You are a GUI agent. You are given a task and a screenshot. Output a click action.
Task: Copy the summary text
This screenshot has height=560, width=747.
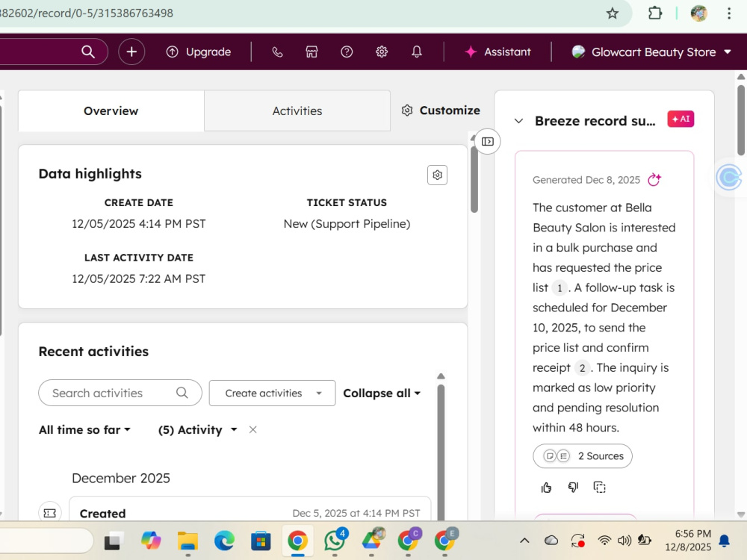[x=599, y=487]
